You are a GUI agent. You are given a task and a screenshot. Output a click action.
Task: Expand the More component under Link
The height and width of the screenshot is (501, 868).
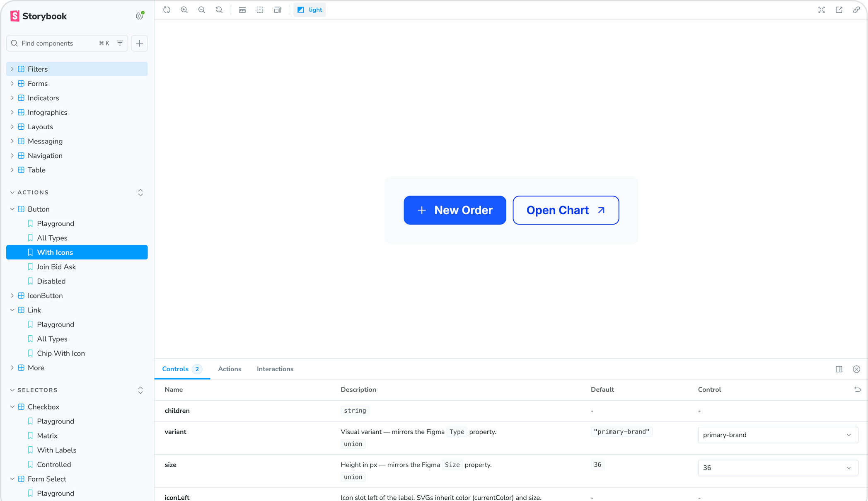point(77,368)
